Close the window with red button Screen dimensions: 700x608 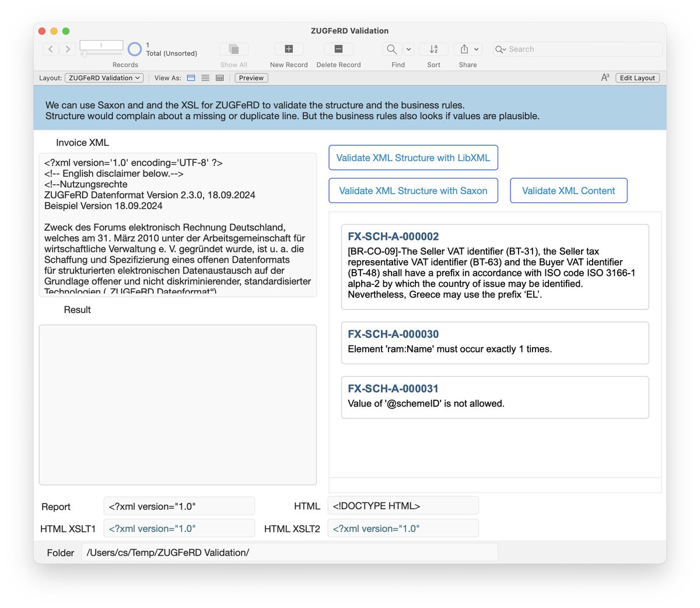[41, 31]
